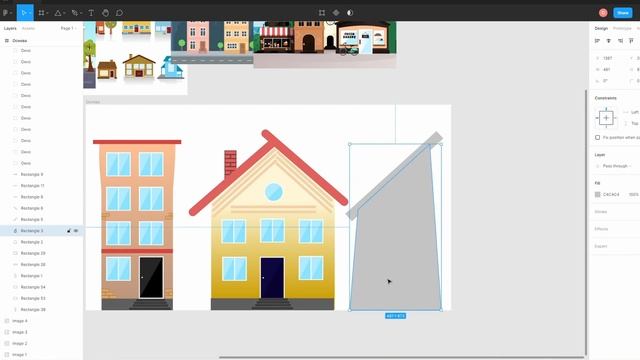Select the Rectangle 2 layer
This screenshot has width=640, height=360.
[32, 242]
